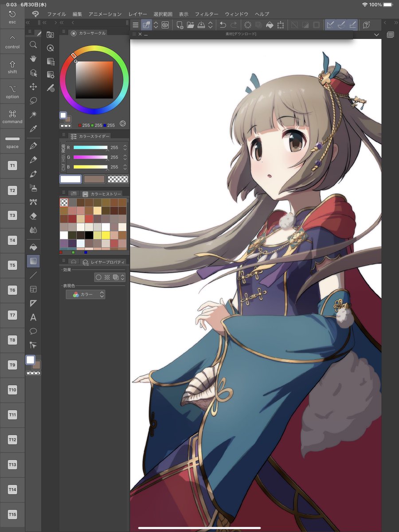Click the color circle mode switch arrow

122,125
